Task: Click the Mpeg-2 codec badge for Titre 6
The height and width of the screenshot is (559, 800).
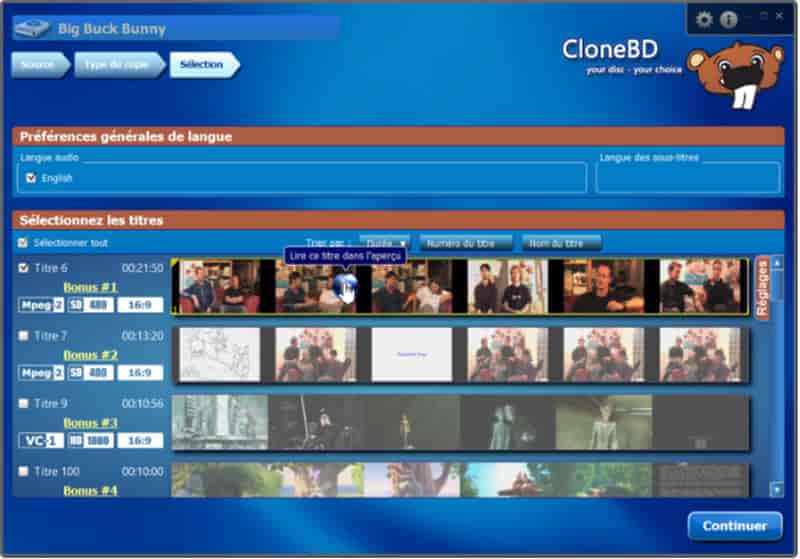Action: [x=41, y=305]
